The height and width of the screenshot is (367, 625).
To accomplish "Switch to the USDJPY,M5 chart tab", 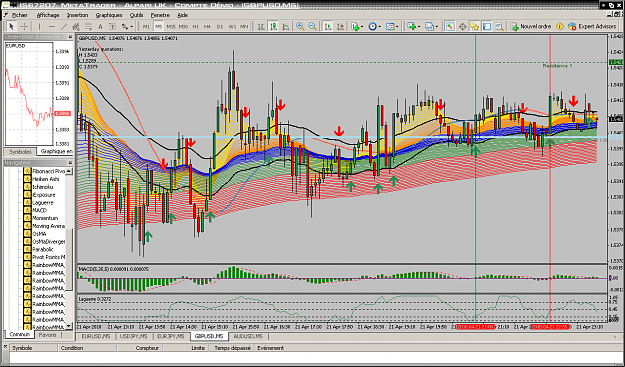I will (x=133, y=336).
